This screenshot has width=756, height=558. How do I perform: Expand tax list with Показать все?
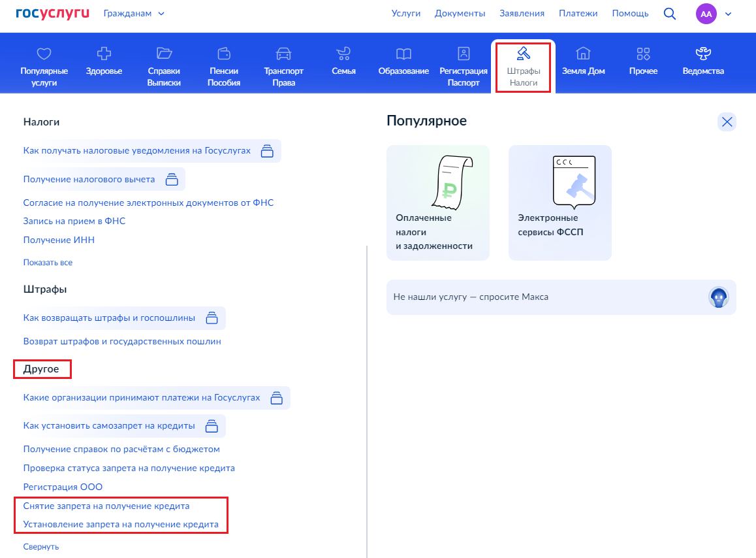(48, 263)
